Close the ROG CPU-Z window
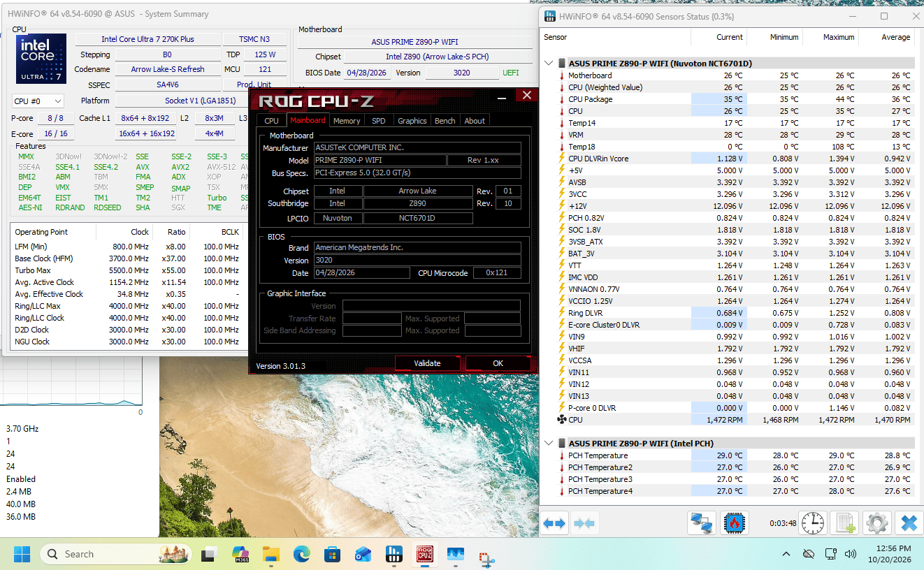The height and width of the screenshot is (570, 924). 527,95
